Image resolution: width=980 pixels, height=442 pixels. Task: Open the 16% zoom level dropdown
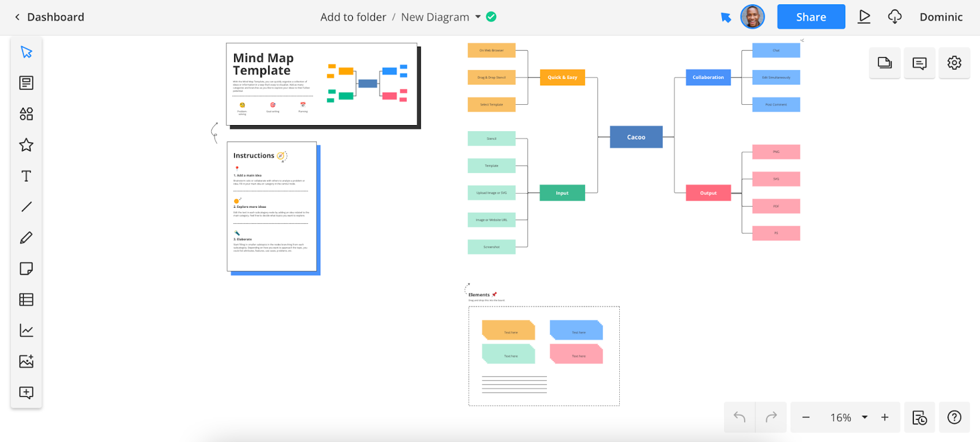(865, 417)
